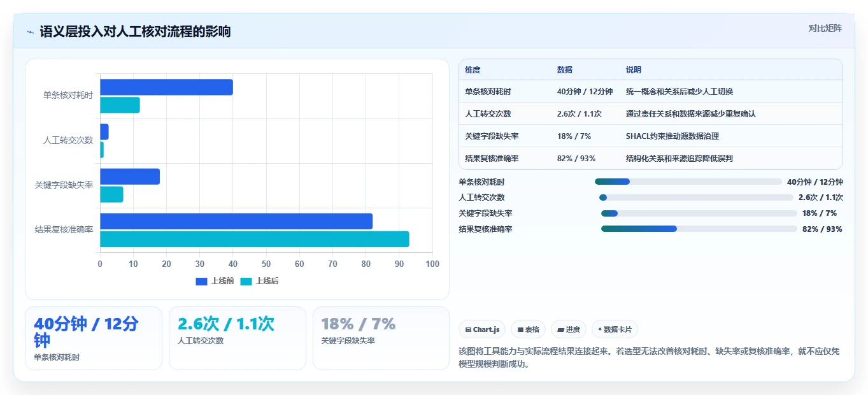
Task: Click chart axis label 结果复核准确率
Action: [64, 229]
